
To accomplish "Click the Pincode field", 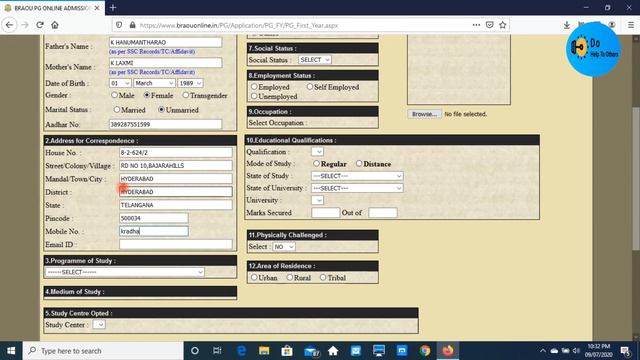I will (x=153, y=218).
